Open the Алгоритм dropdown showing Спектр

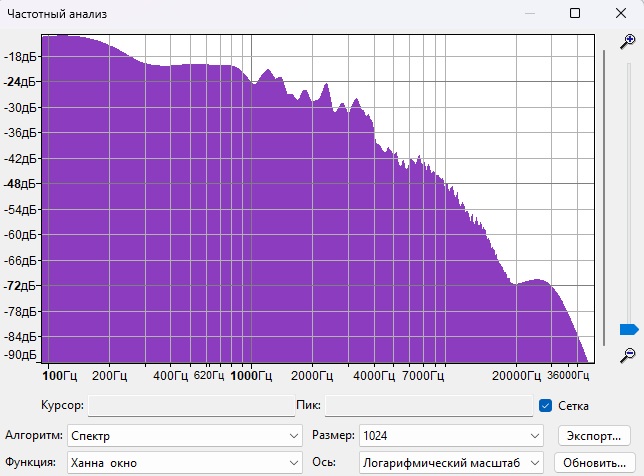point(185,436)
